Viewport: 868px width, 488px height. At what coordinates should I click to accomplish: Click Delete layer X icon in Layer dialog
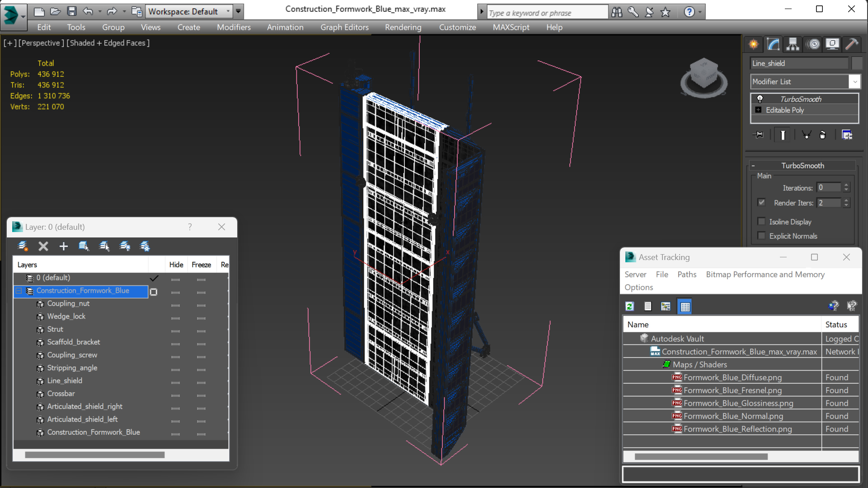(43, 246)
